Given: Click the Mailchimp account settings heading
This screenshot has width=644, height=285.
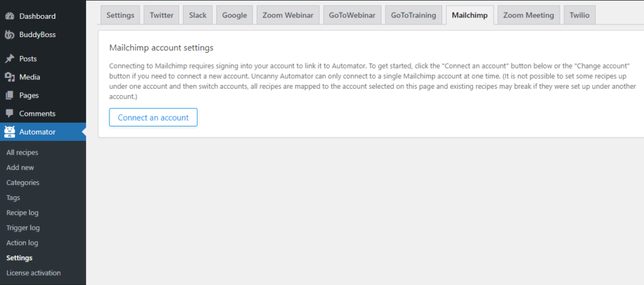Looking at the screenshot, I should click(162, 48).
